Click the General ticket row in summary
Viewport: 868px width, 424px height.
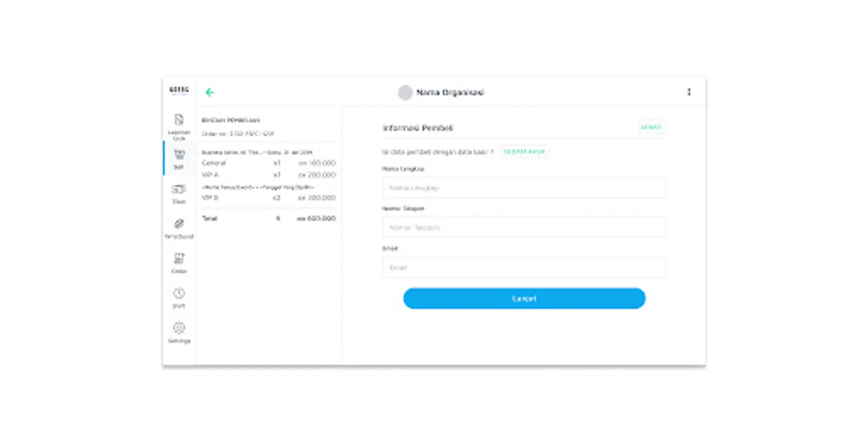(x=268, y=163)
